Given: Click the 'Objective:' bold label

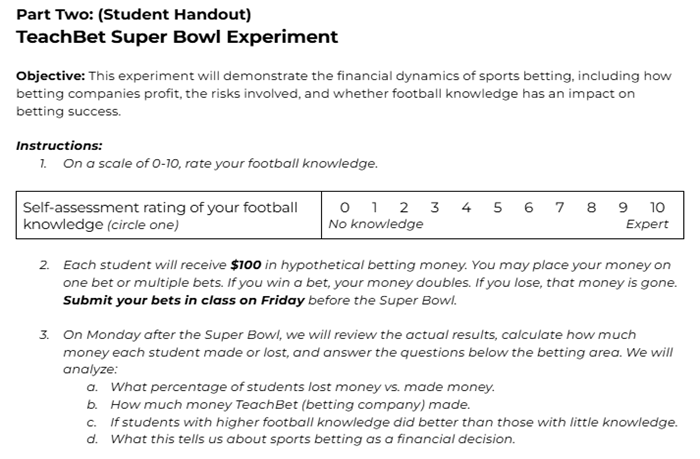Looking at the screenshot, I should tap(51, 76).
